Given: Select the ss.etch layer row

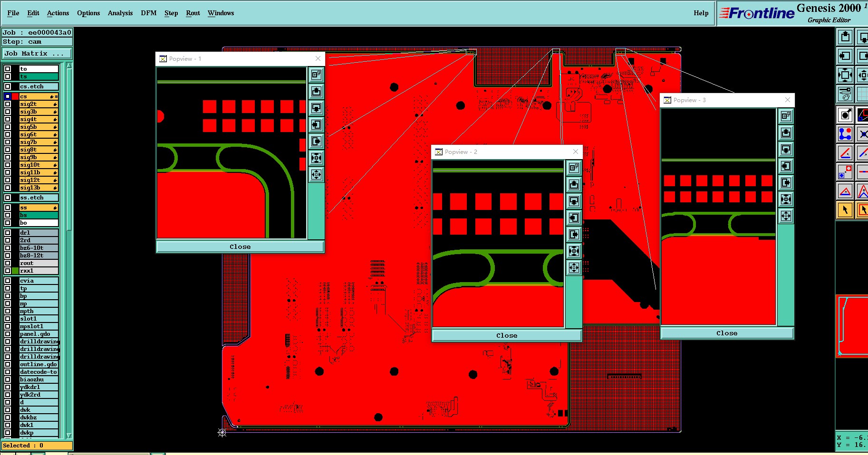Looking at the screenshot, I should [x=39, y=198].
